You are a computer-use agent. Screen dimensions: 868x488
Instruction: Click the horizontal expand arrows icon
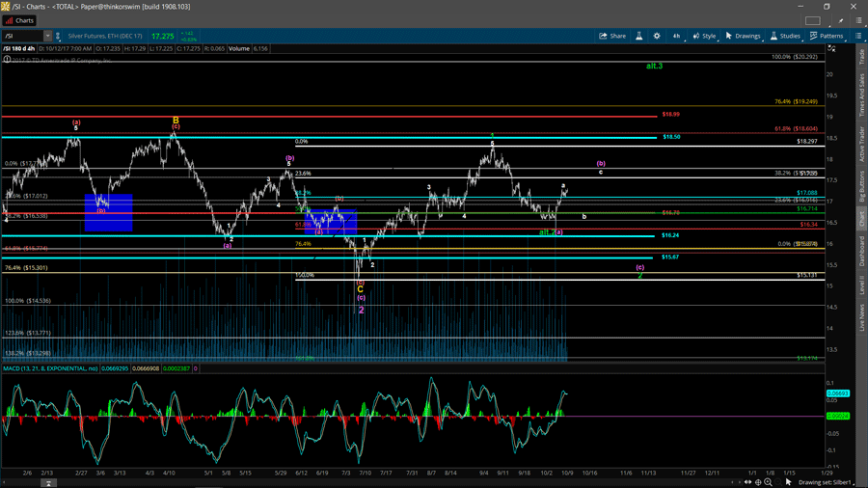(747, 482)
